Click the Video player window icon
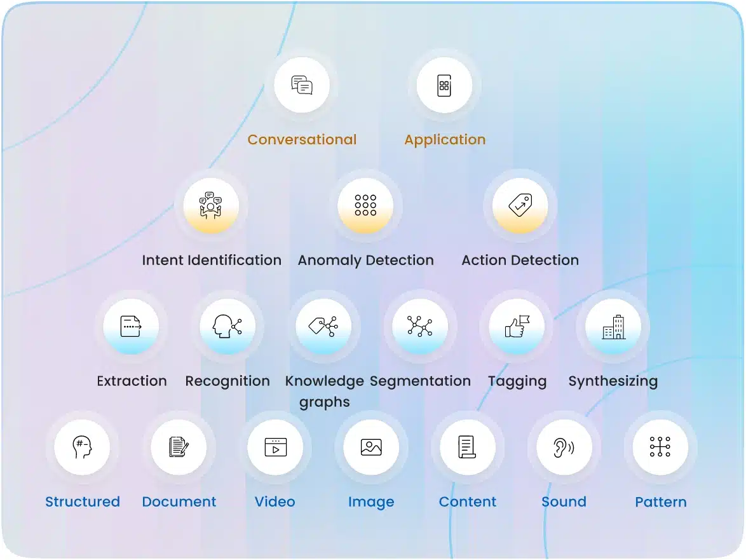 coord(275,447)
